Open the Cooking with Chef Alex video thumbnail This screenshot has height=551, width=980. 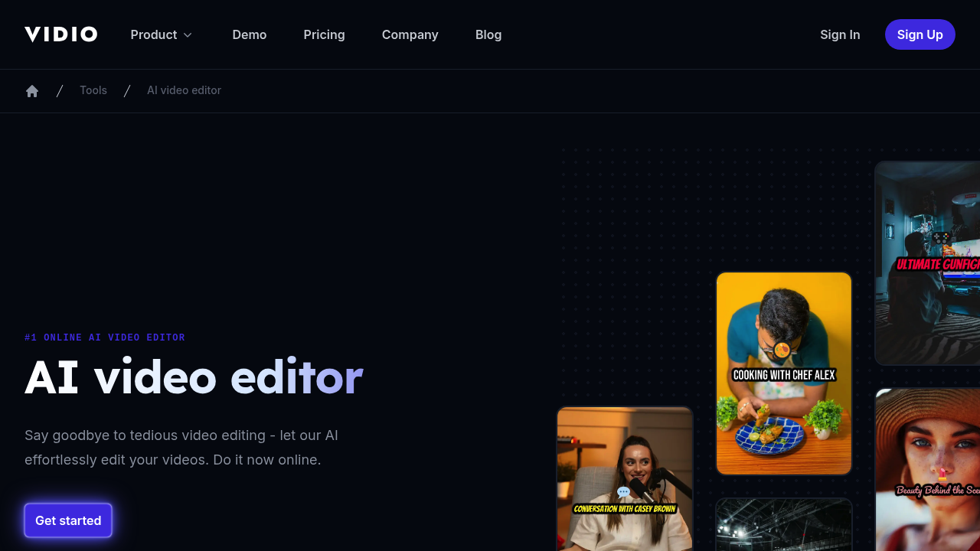coord(783,373)
